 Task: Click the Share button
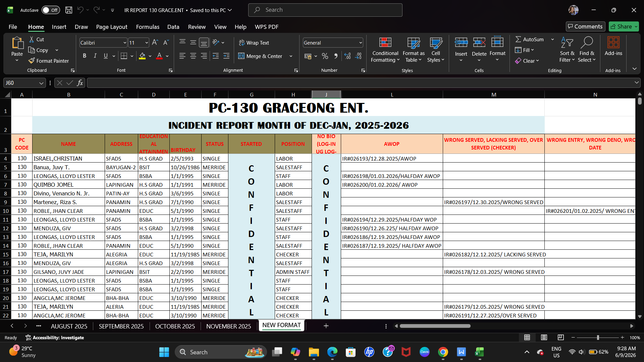click(624, 26)
